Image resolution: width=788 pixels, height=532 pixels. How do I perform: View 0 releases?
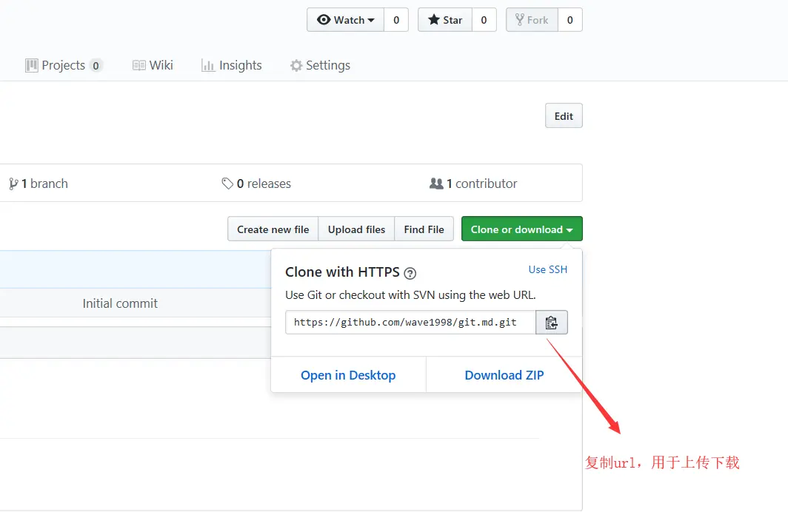coord(256,183)
